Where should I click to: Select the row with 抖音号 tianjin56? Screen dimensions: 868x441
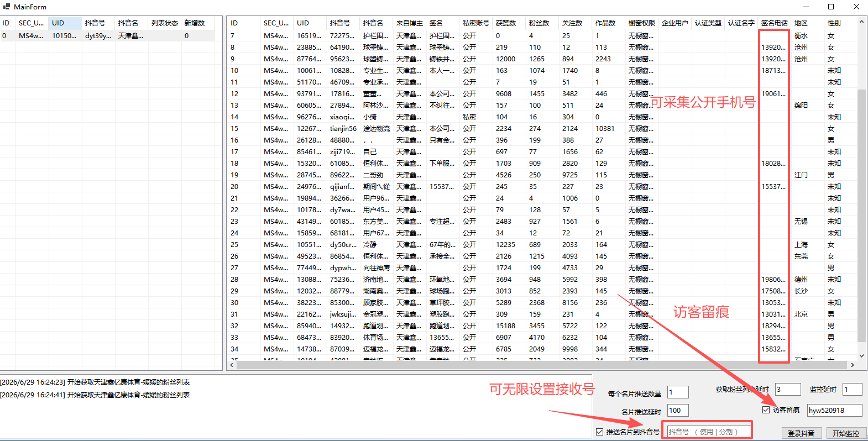[542, 128]
